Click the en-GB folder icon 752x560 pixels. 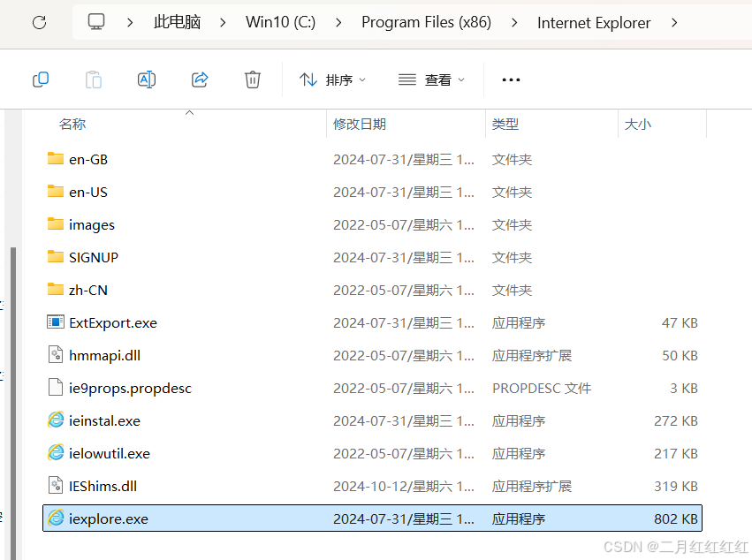pos(56,158)
